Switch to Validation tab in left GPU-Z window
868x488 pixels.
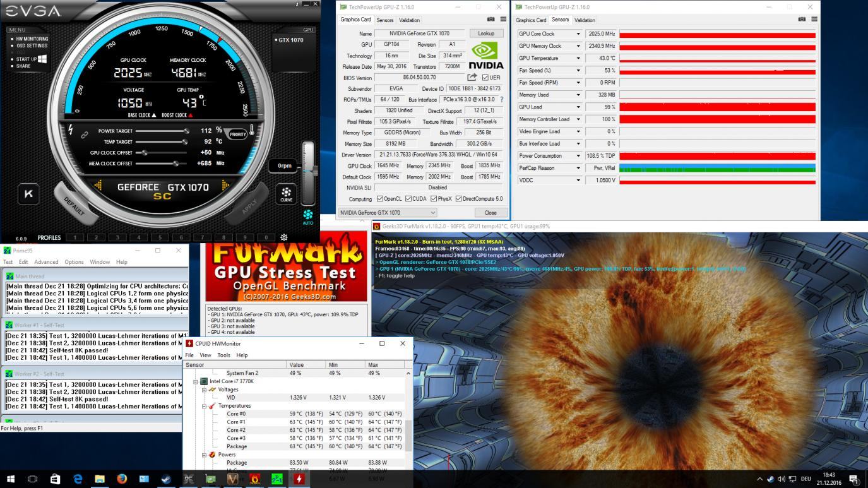[x=409, y=20]
